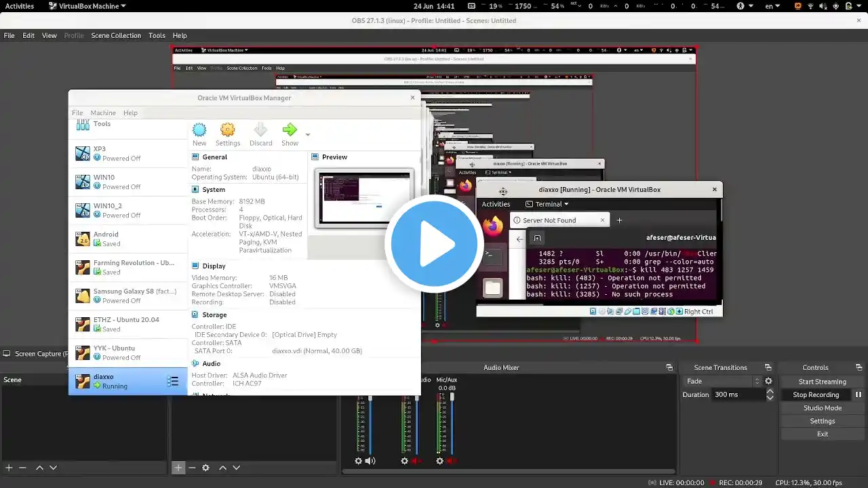Pause recording with pause button
This screenshot has height=488, width=868.
858,394
